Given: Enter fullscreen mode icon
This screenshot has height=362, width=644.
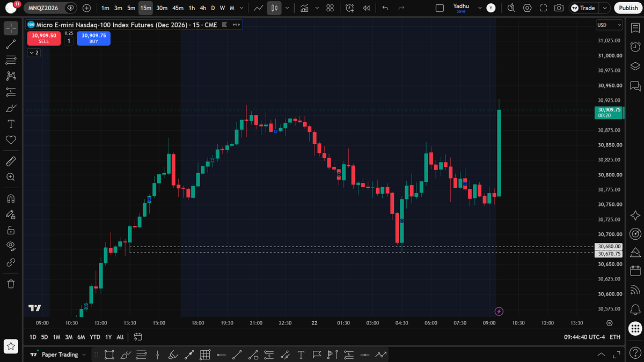Looking at the screenshot, I should coord(543,8).
